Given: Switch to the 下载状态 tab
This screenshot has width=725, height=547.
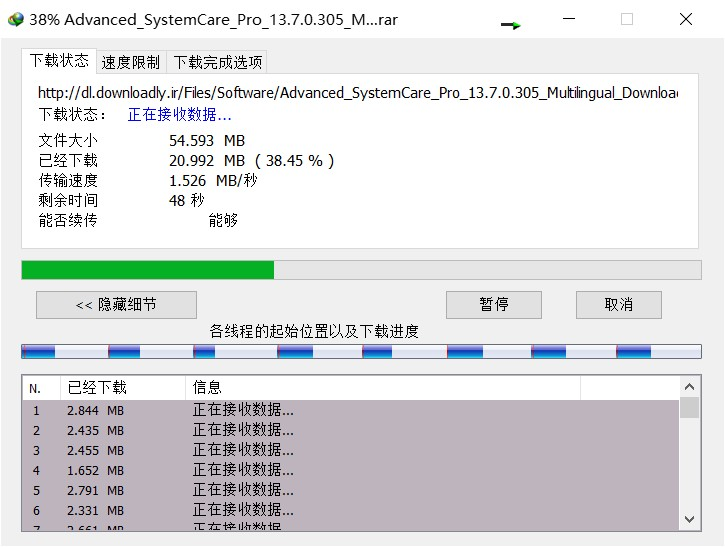Looking at the screenshot, I should coord(59,61).
